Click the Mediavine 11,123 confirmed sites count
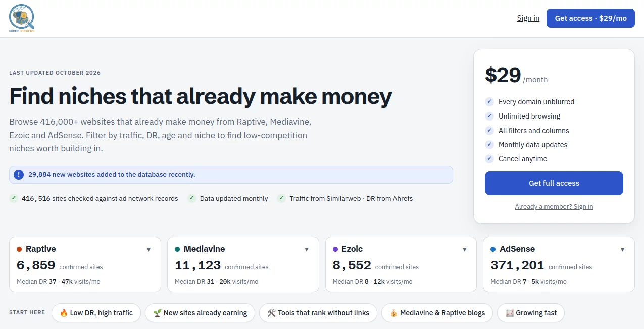The height and width of the screenshot is (329, 644). (222, 265)
